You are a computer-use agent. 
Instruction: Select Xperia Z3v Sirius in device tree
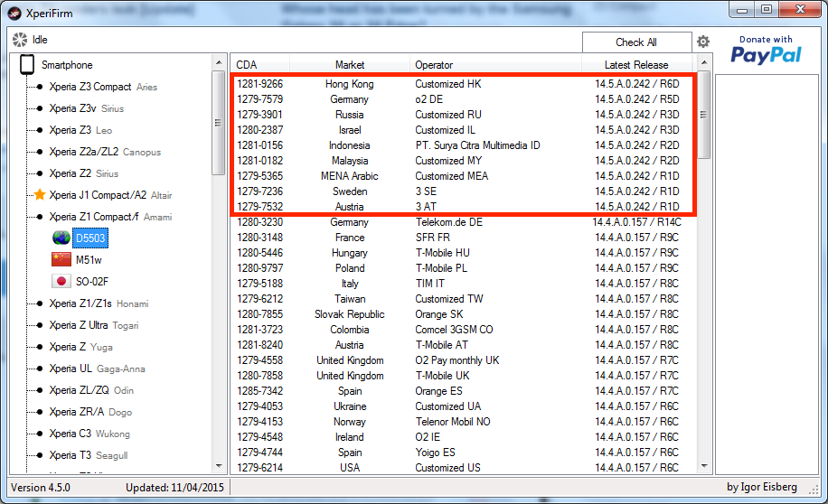(x=87, y=108)
